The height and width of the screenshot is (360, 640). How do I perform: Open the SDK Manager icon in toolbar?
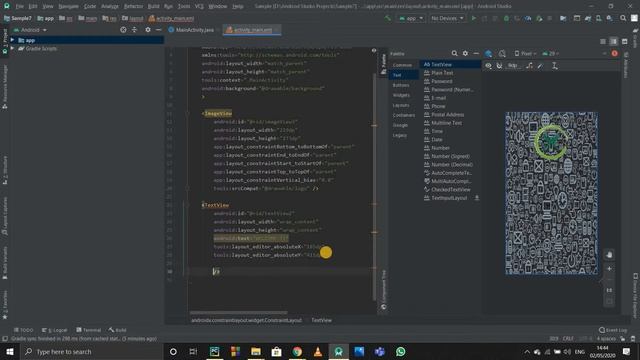[609, 18]
